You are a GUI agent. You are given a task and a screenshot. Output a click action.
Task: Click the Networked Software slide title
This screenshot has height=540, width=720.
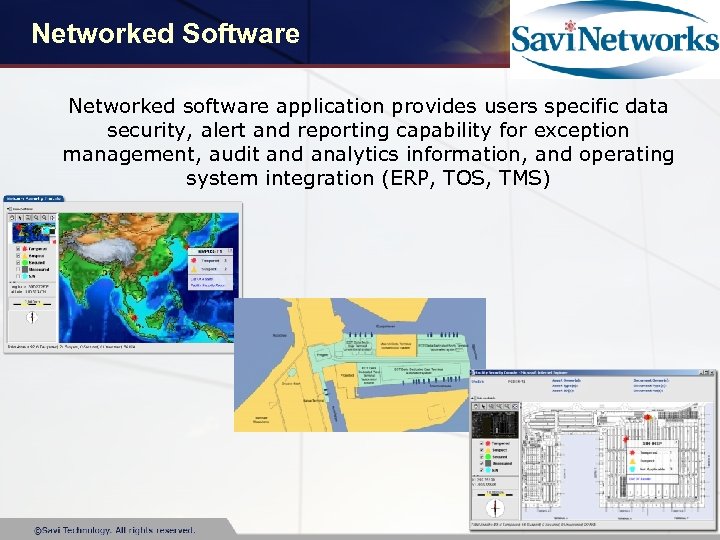[x=166, y=34]
